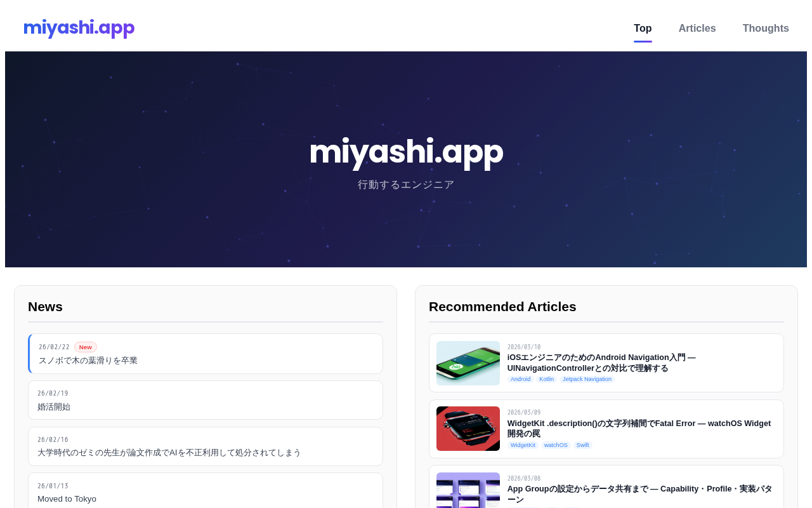
Task: Open the App Group article thumbnail
Action: pos(468,490)
